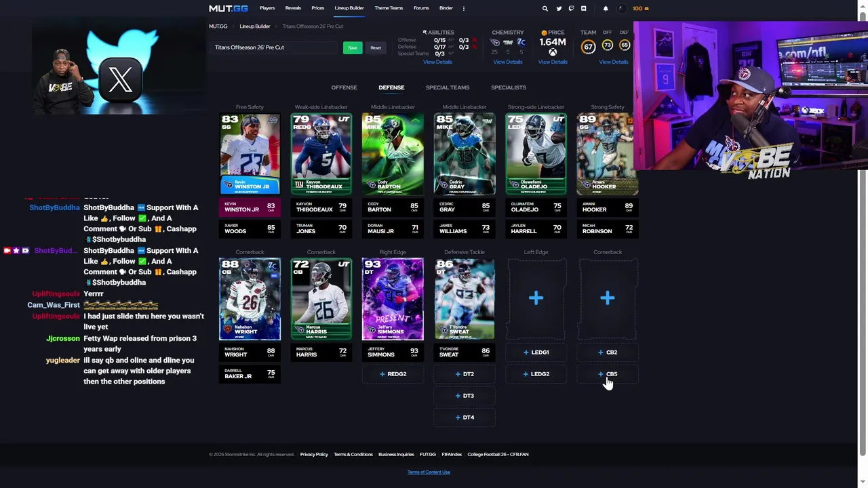Edit the lineup name field
Screen dimensions: 868x488
point(273,47)
